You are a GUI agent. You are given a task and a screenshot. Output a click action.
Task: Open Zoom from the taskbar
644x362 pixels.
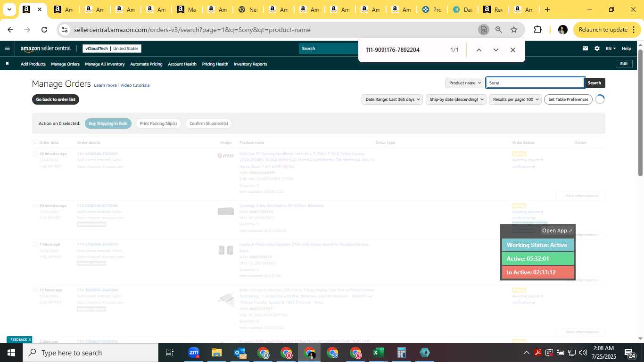point(193,353)
